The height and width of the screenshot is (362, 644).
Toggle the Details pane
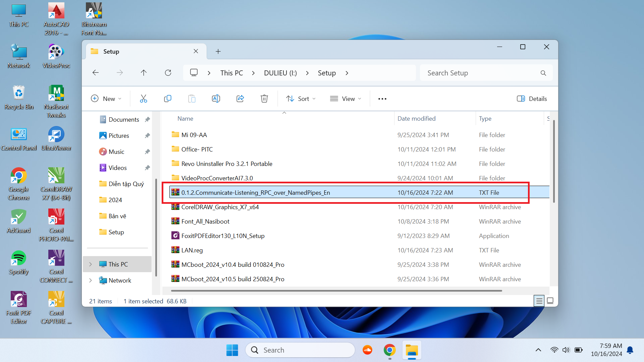coord(532,99)
